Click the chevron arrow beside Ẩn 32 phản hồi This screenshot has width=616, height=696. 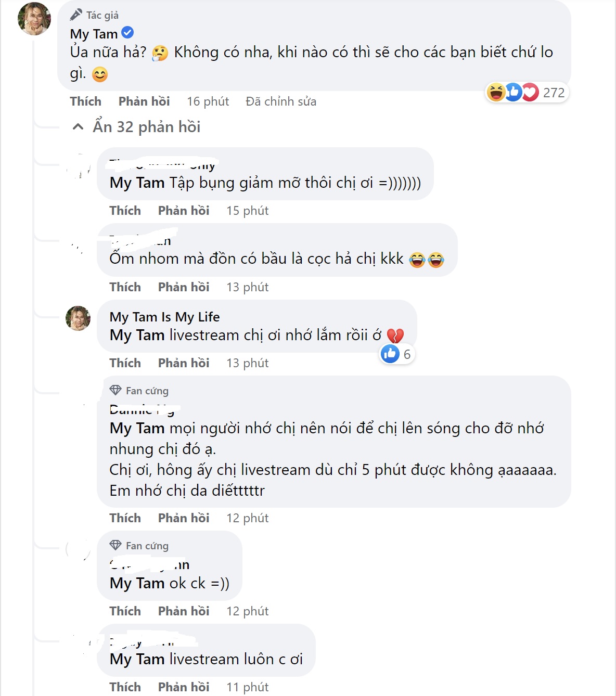tap(78, 127)
